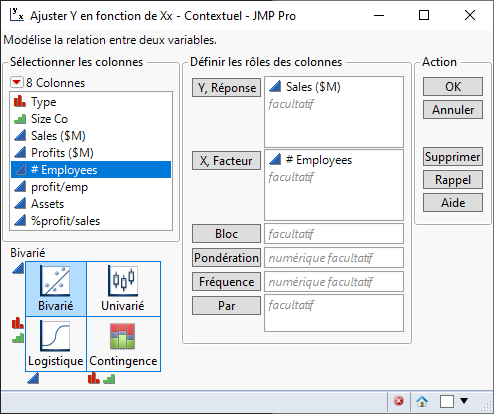Image resolution: width=494 pixels, height=414 pixels.
Task: Click the X, Facteur role button
Action: click(226, 161)
